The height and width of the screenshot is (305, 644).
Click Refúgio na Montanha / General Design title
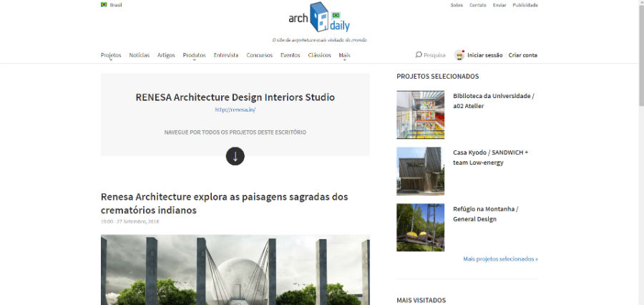pos(486,214)
